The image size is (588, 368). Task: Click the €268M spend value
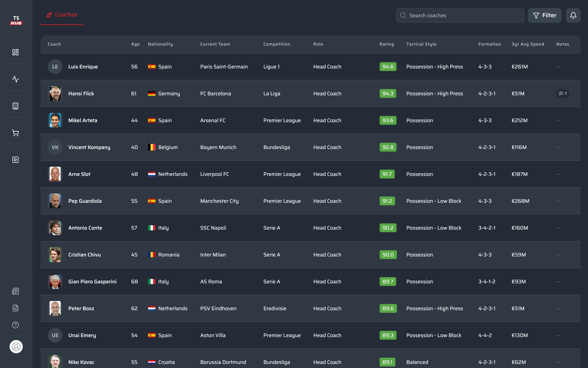tap(520, 201)
